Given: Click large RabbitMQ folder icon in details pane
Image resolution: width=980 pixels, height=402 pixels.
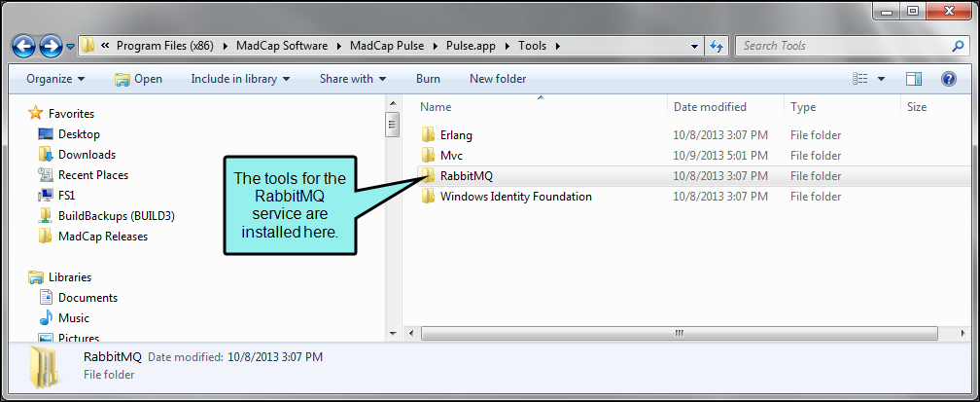Looking at the screenshot, I should [44, 369].
